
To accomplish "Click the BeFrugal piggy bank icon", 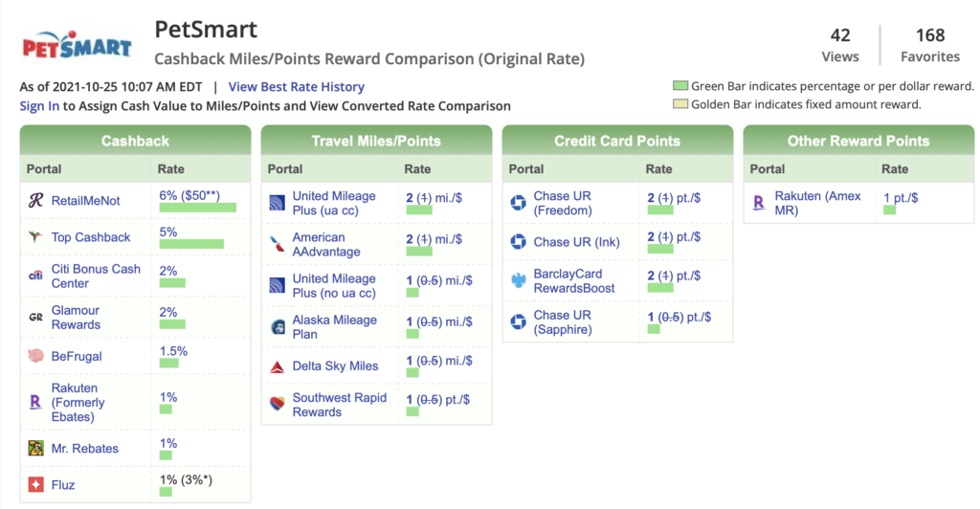I will [x=35, y=356].
